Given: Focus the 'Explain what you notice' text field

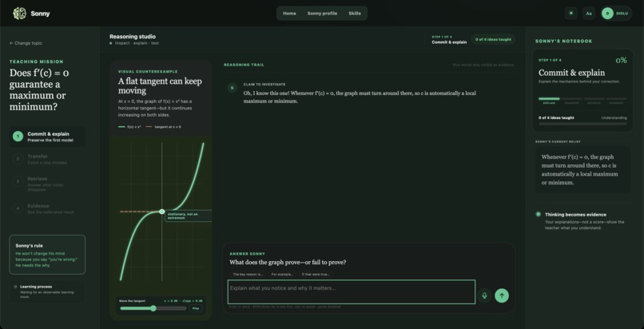Looking at the screenshot, I should pos(352,292).
